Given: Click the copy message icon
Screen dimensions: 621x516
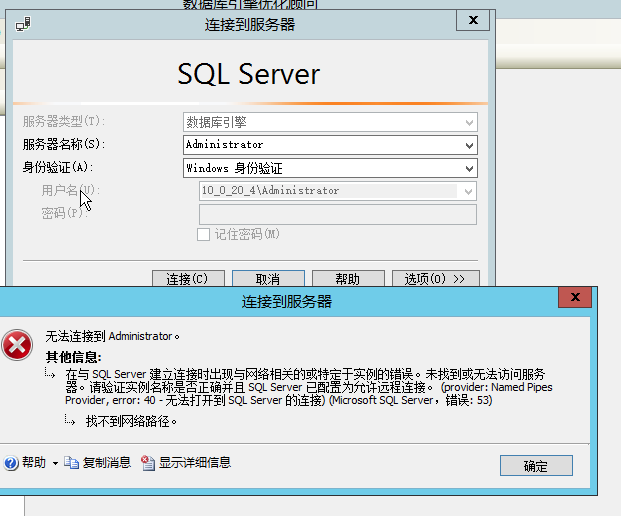Looking at the screenshot, I should click(x=71, y=463).
